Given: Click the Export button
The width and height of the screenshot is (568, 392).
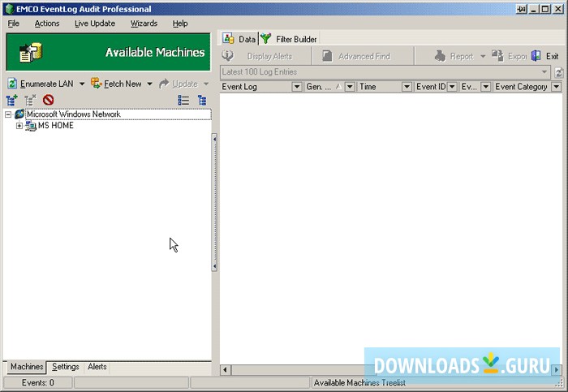Looking at the screenshot, I should pos(509,56).
